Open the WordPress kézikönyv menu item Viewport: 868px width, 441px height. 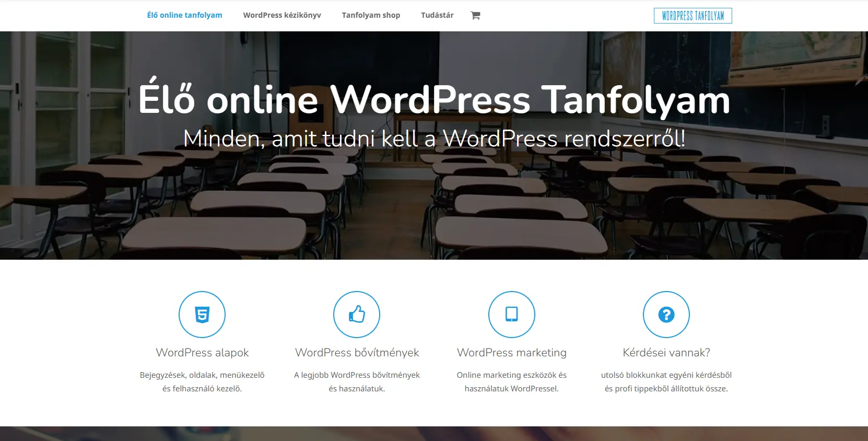click(282, 15)
